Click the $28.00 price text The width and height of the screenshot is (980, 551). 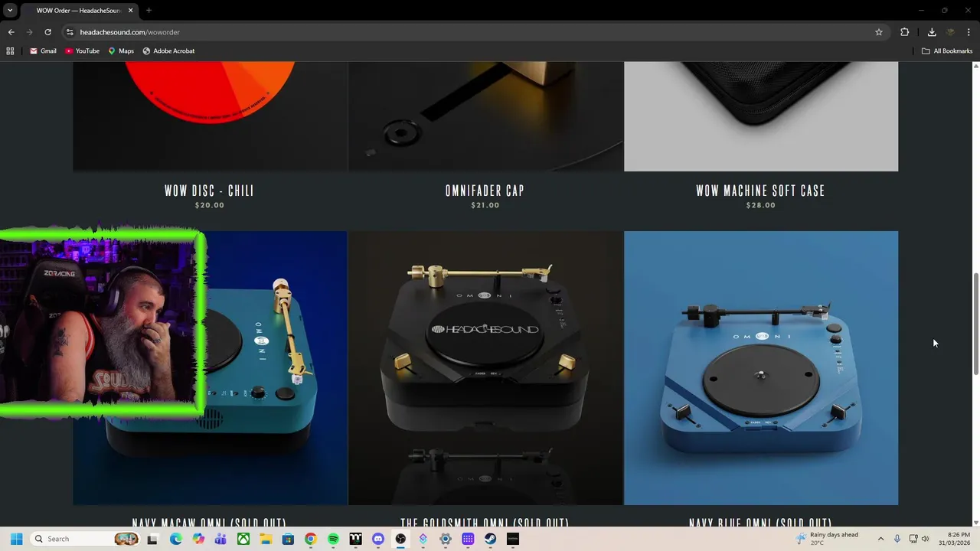pyautogui.click(x=760, y=205)
